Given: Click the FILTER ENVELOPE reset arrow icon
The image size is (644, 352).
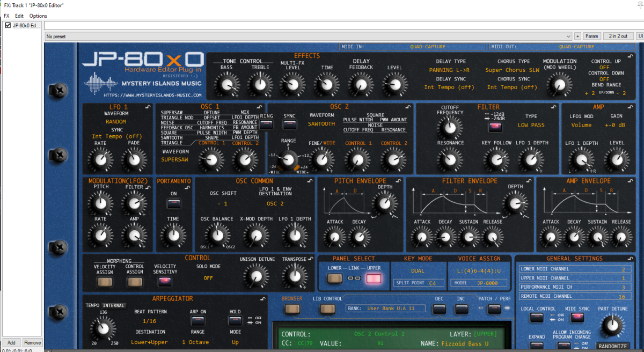Looking at the screenshot, I should point(529,181).
